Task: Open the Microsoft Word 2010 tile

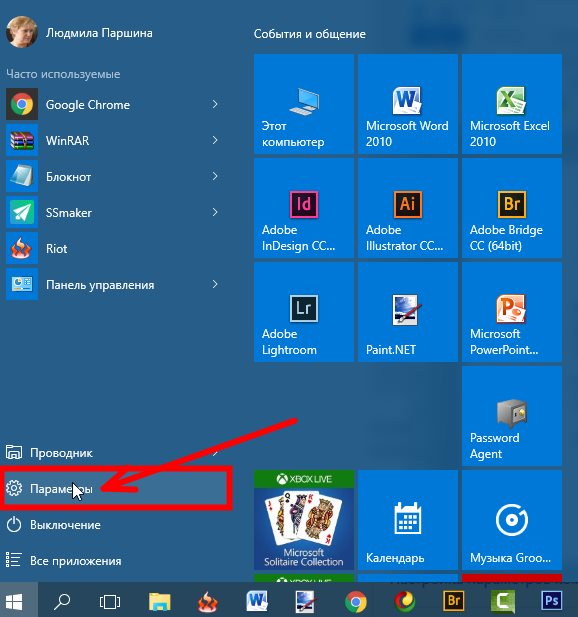Action: coord(408,104)
